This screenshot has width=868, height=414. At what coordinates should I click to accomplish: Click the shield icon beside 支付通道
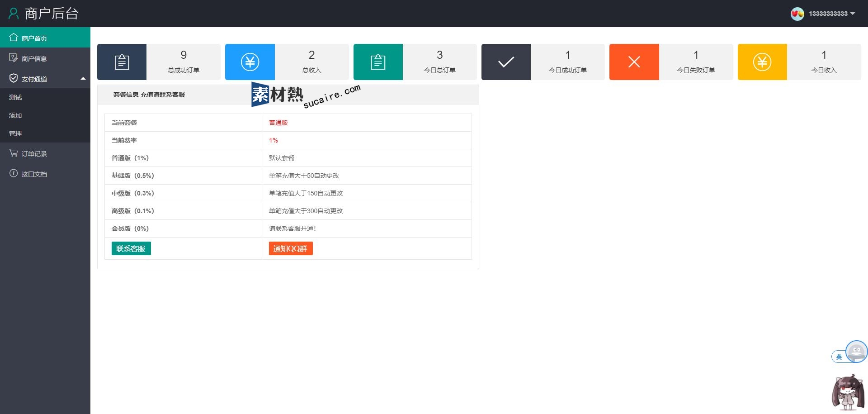[14, 78]
